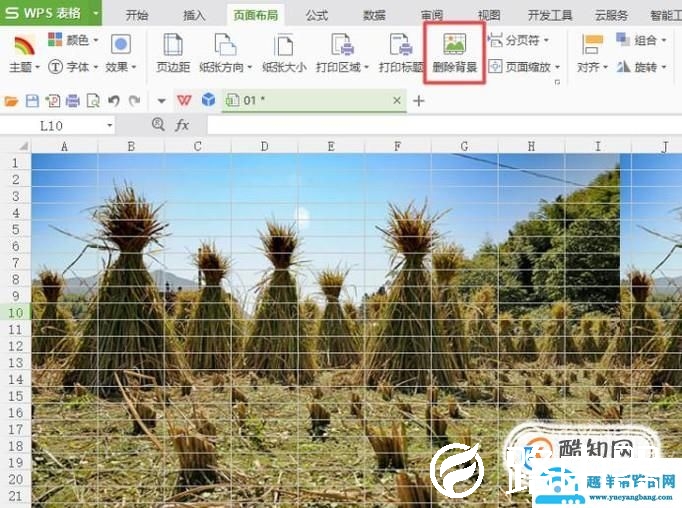The height and width of the screenshot is (508, 682).
Task: Click the blue cube icon
Action: click(x=208, y=100)
